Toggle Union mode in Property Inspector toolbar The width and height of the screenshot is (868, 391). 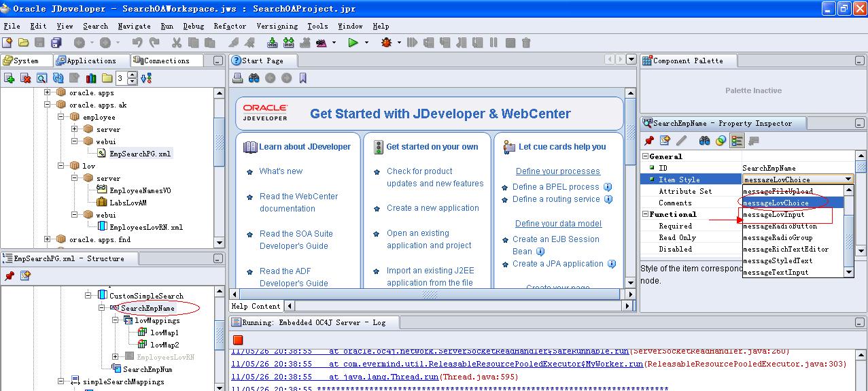721,141
